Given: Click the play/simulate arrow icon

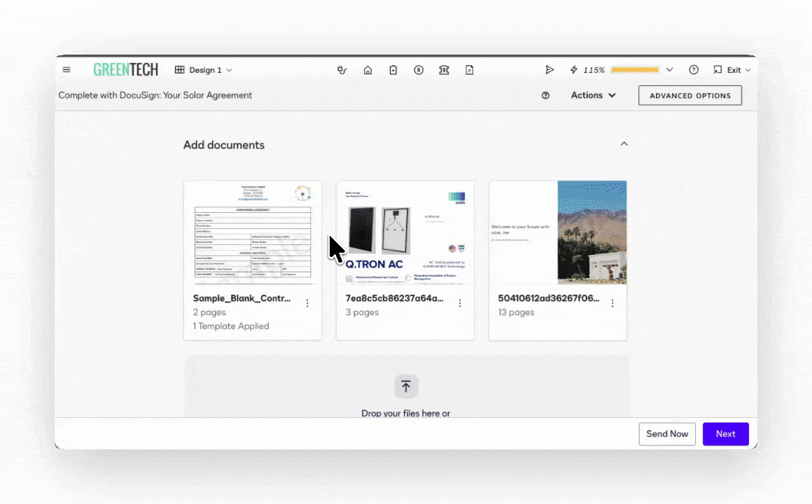Looking at the screenshot, I should pyautogui.click(x=549, y=70).
